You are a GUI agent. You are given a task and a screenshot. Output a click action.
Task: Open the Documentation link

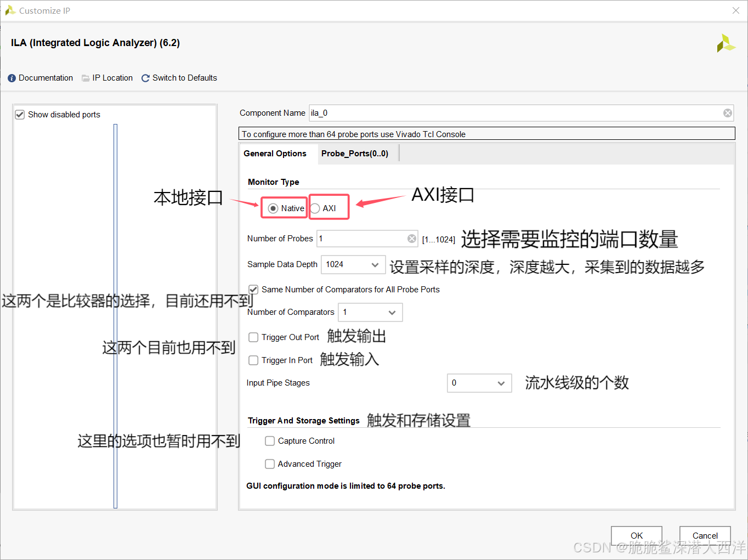point(46,78)
